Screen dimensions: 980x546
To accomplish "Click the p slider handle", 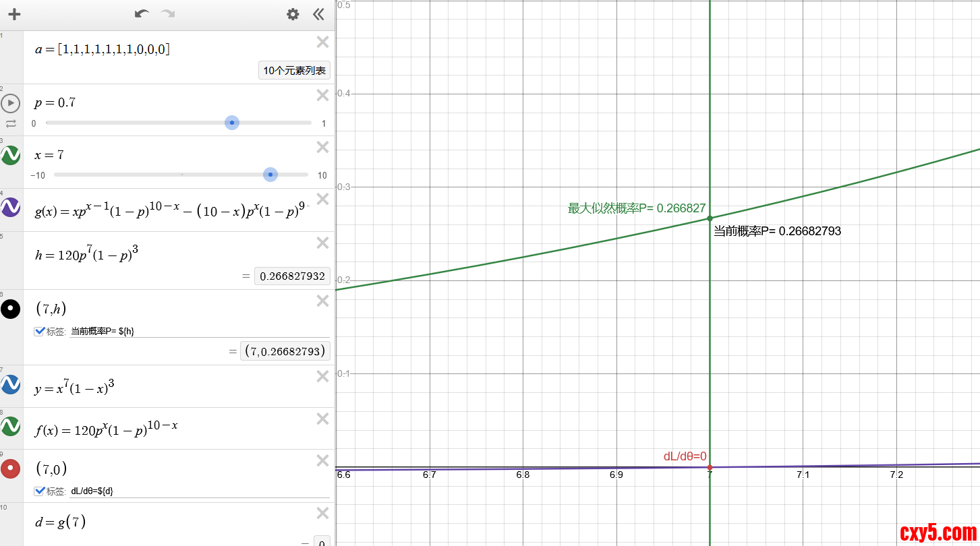I will [x=232, y=123].
